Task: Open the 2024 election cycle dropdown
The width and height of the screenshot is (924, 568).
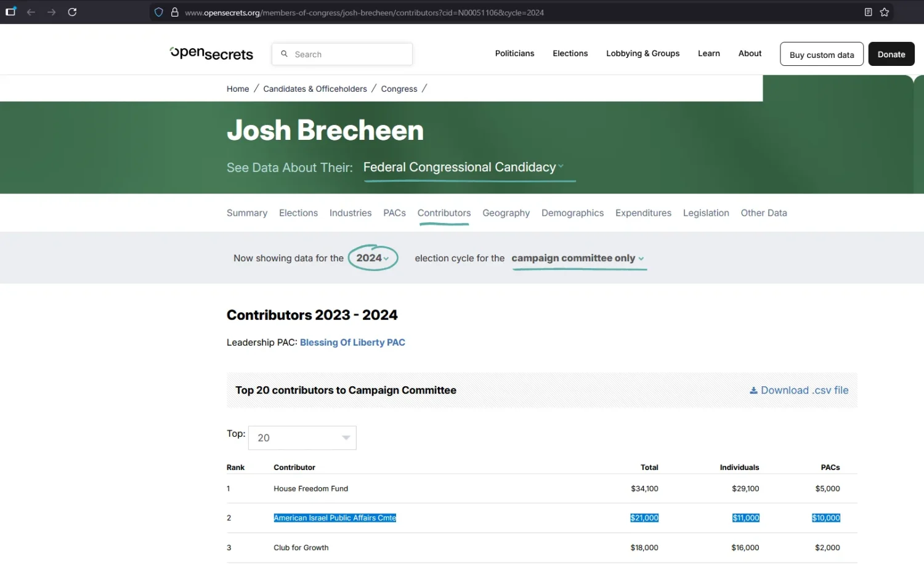Action: point(373,258)
